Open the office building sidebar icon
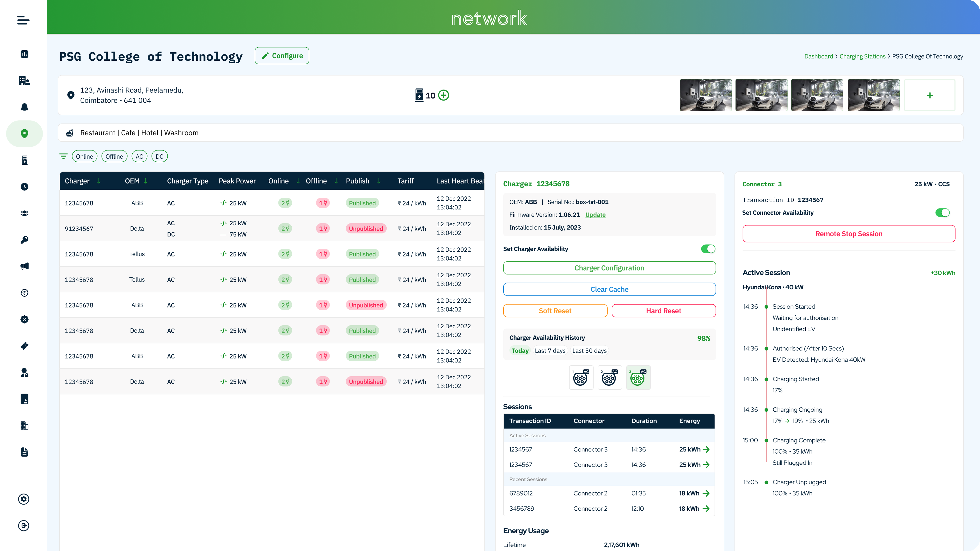The height and width of the screenshot is (551, 980). (24, 425)
